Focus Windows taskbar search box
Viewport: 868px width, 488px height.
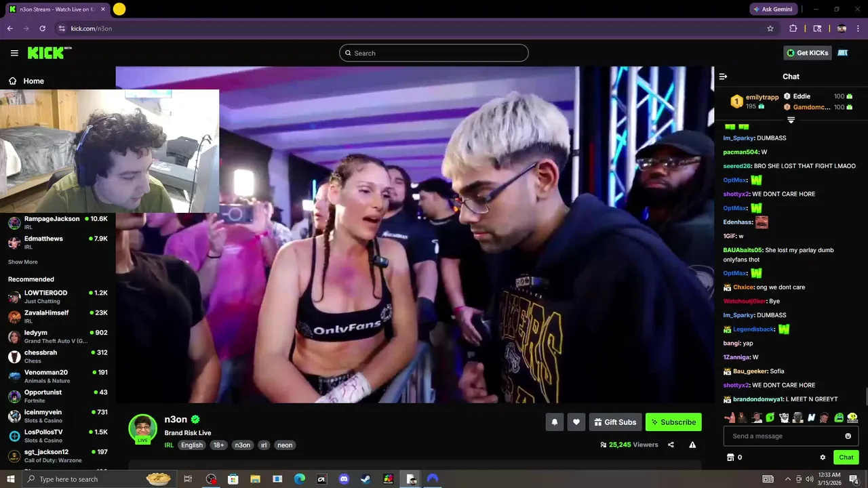[98, 479]
